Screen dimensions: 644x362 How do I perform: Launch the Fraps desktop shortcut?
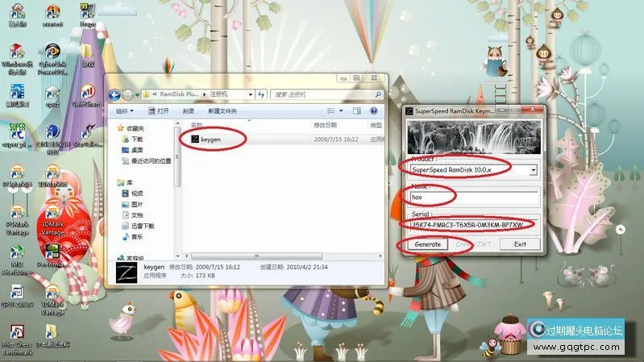[x=88, y=15]
